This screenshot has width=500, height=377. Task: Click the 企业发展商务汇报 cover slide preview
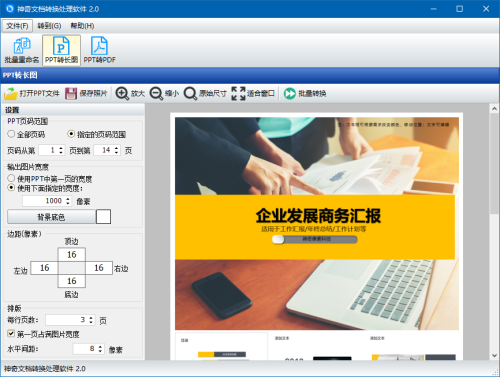point(317,223)
